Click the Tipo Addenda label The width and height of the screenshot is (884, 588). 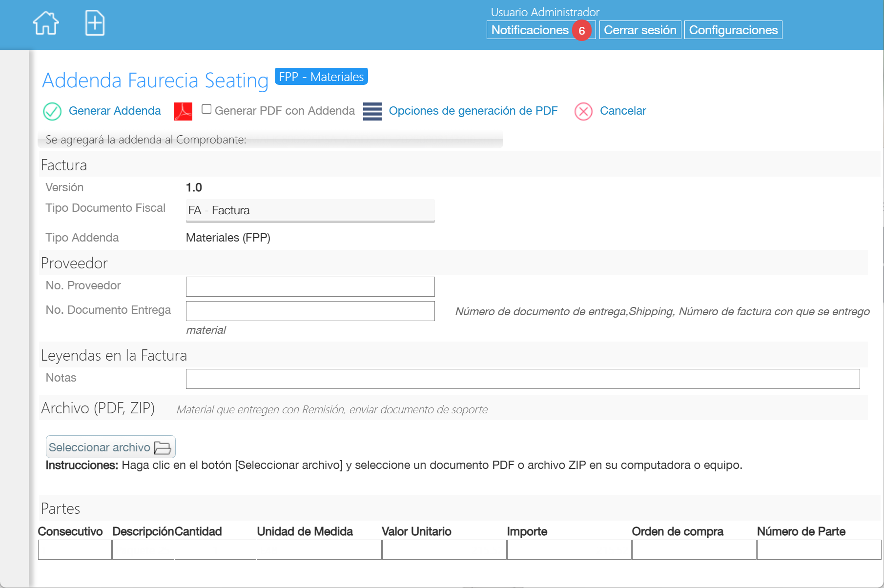pos(82,238)
